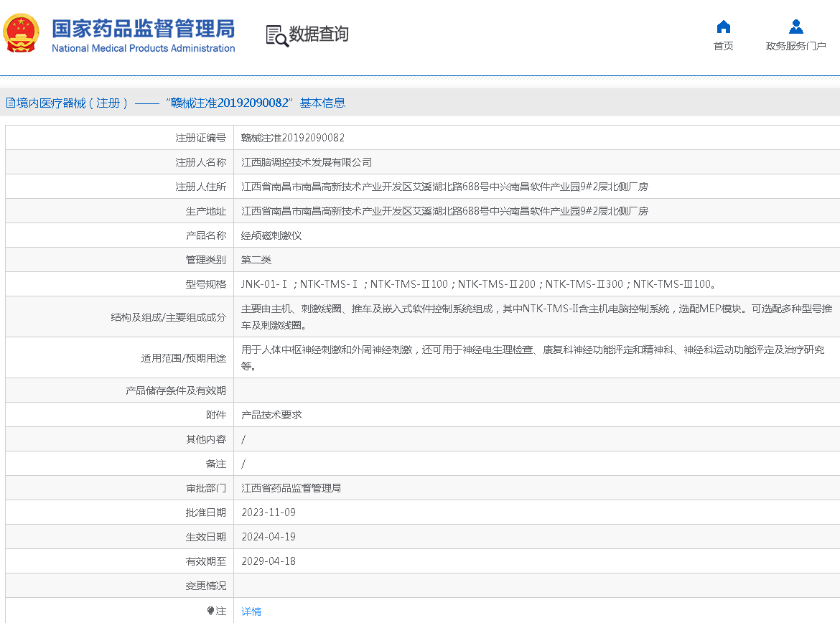Select registrant name 江西脑调控技术发展有限公司
The image size is (840, 623).
[x=307, y=162]
